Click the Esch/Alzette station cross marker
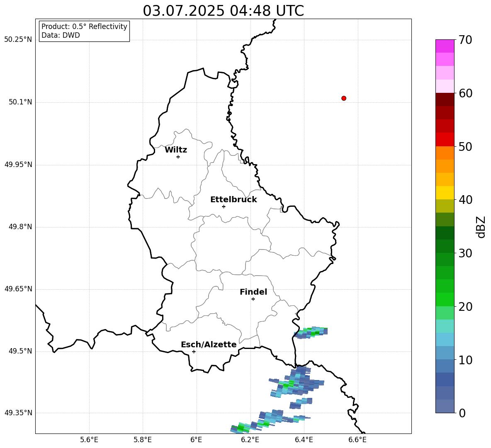The width and height of the screenshot is (491, 448). [x=194, y=351]
